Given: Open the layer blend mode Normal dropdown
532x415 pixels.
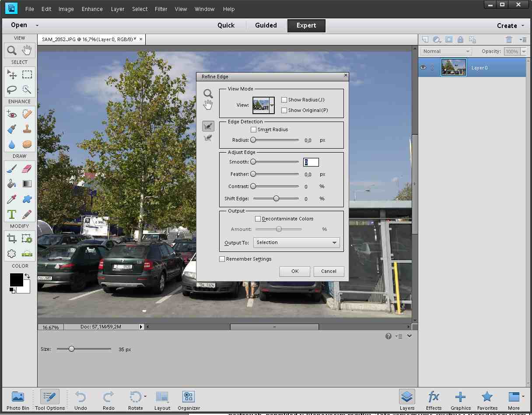Looking at the screenshot, I should pos(446,52).
